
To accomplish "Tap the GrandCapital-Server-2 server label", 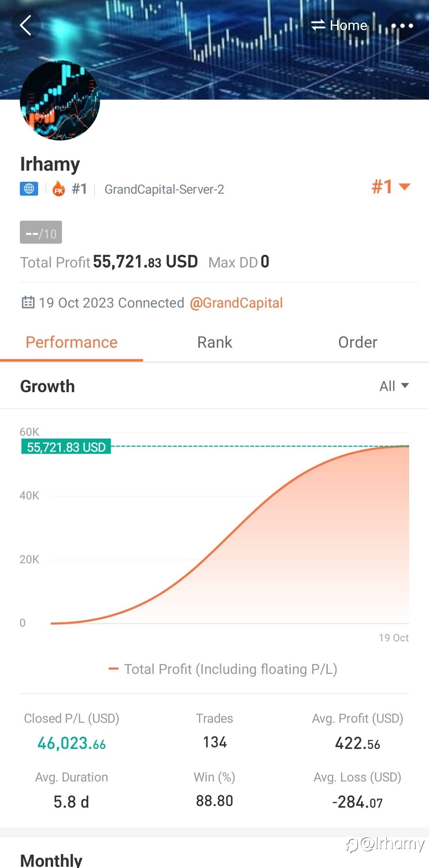I will pos(164,189).
